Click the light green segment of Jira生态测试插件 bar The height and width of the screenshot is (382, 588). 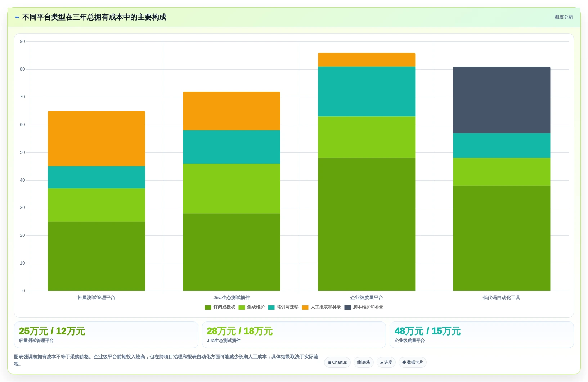pos(232,188)
